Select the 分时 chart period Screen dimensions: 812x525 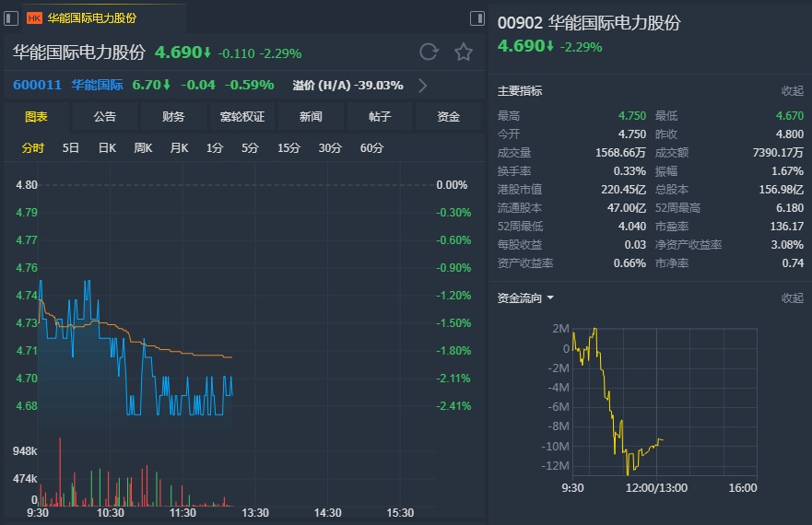(x=32, y=148)
